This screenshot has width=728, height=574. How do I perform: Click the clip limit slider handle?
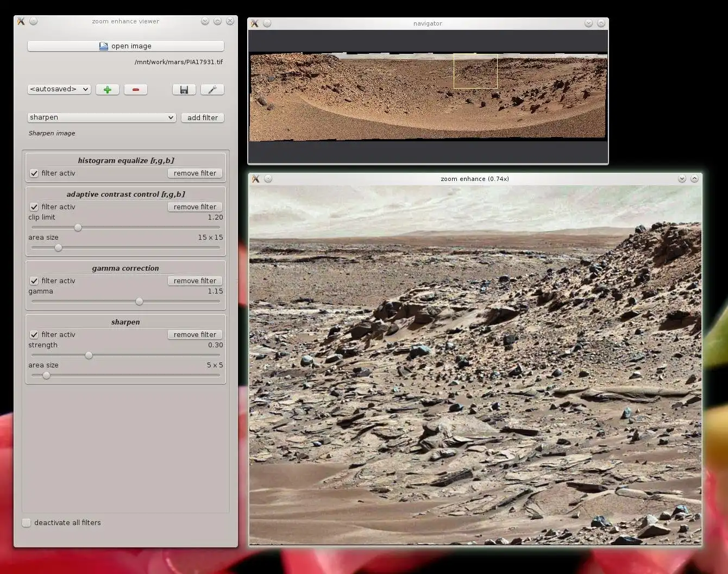[78, 228]
